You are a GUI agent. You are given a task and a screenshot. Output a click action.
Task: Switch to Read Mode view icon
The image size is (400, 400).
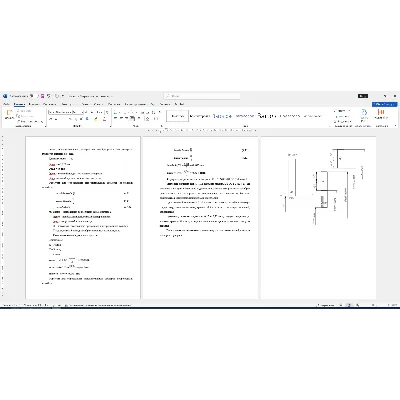click(341, 305)
